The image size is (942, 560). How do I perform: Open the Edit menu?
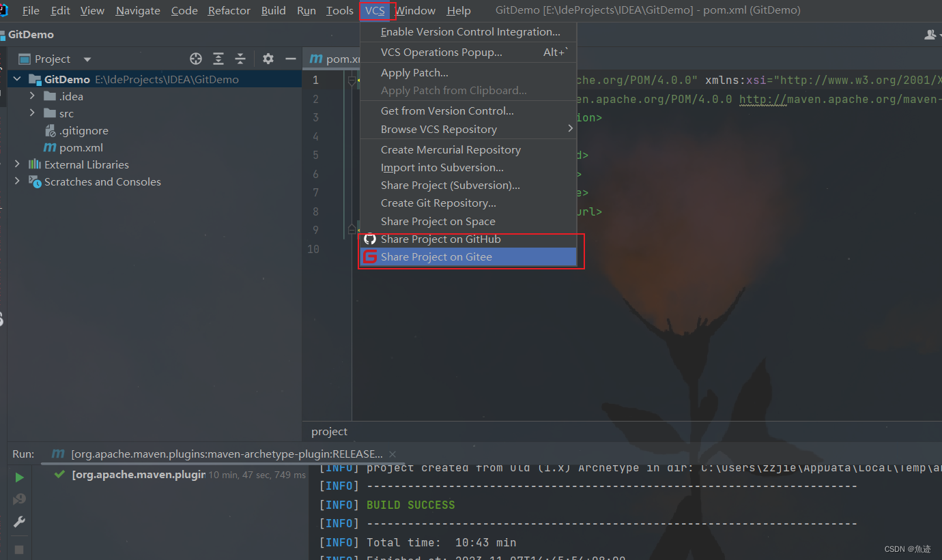[60, 10]
